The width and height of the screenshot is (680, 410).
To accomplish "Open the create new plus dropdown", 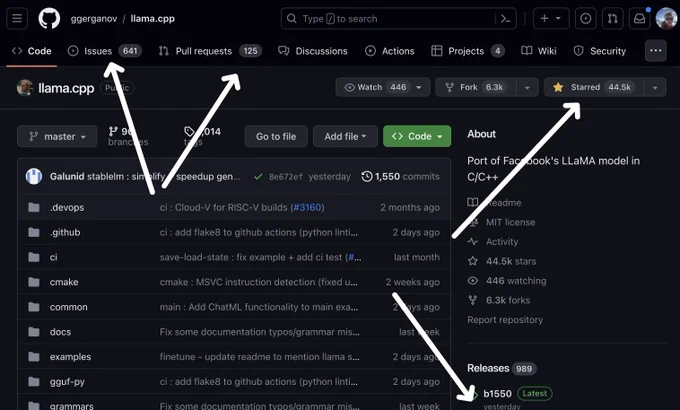I will (551, 19).
